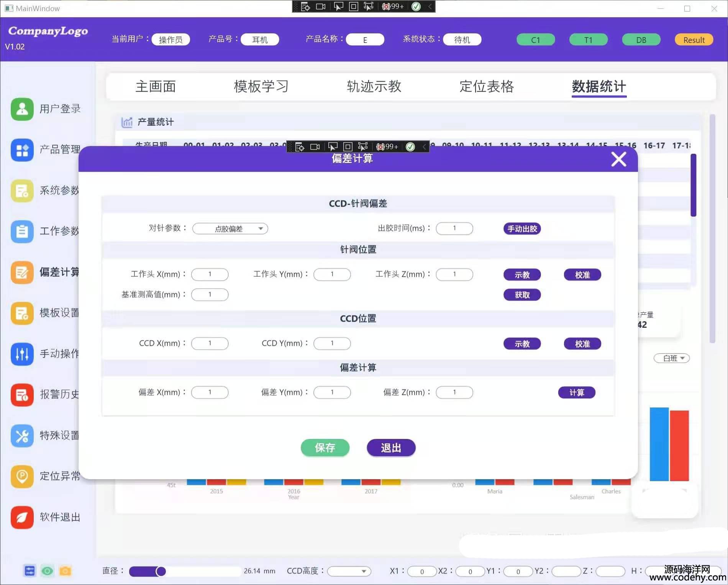
Task: Focus the X2 coordinate field
Action: [470, 571]
